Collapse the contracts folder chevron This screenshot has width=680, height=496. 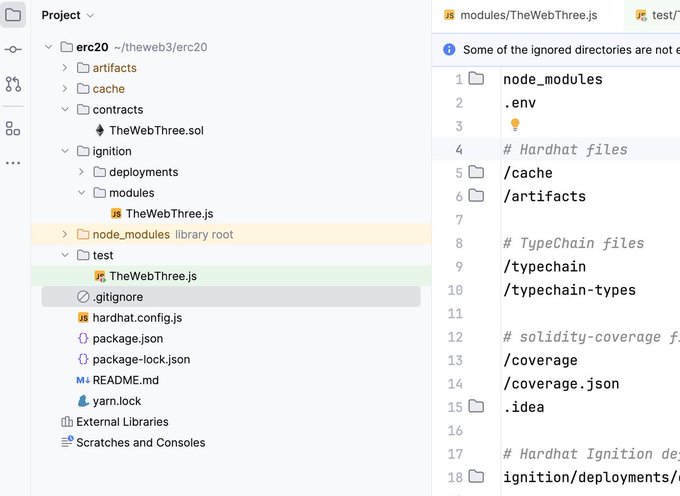(65, 109)
